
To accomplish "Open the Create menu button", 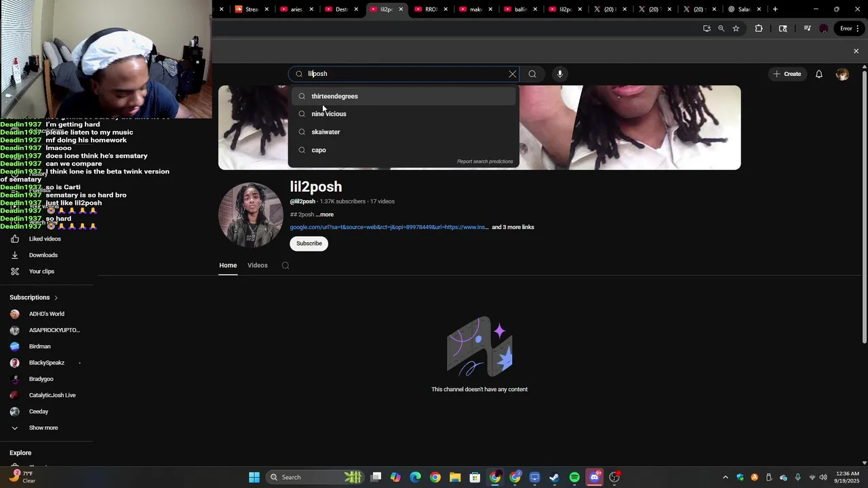I will [x=787, y=74].
